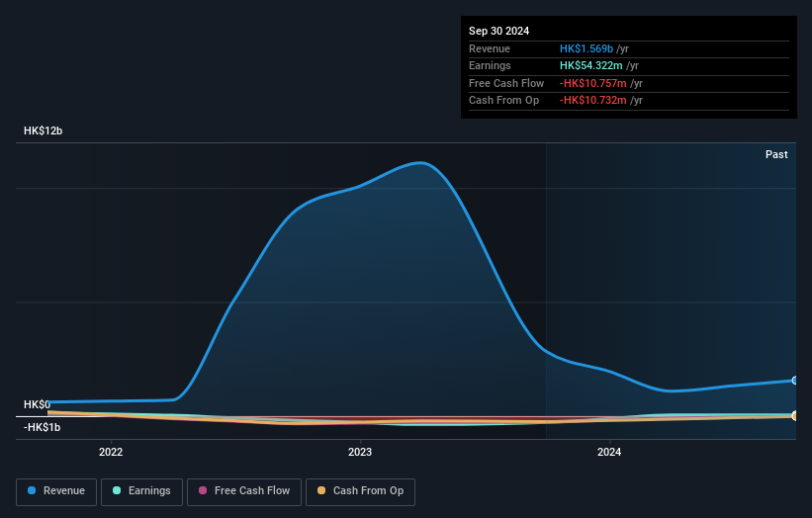Click the 2024 x-axis label
812x518 pixels.
609,453
